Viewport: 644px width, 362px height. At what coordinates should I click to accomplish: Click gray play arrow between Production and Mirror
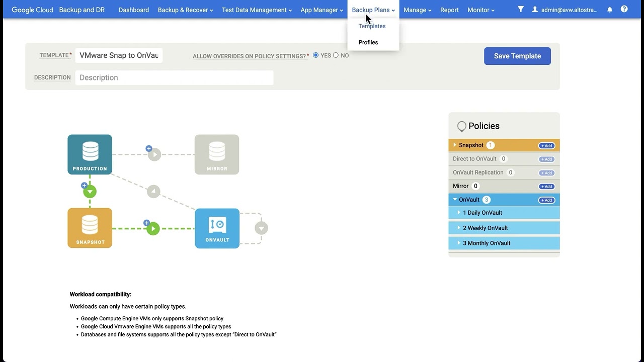pyautogui.click(x=154, y=154)
